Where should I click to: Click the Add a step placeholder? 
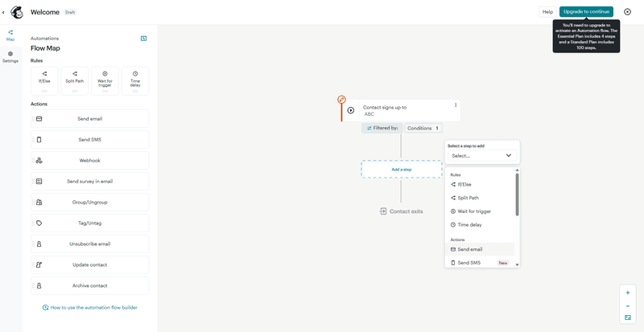click(401, 169)
